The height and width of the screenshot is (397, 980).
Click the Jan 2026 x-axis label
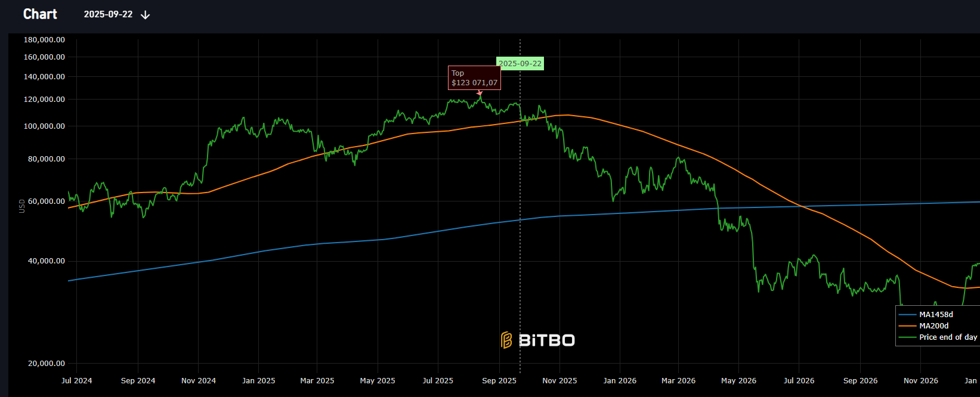tap(620, 381)
